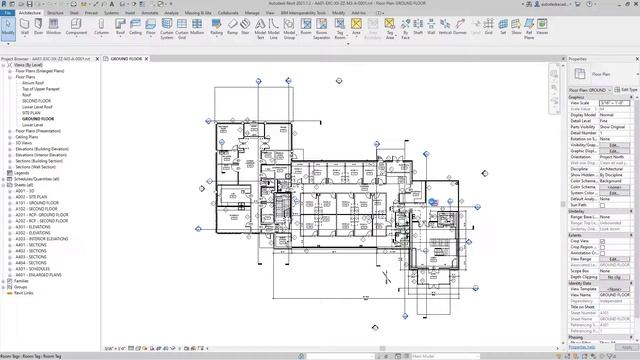Switch to the GROUND FLOOR view tab
The width and height of the screenshot is (640, 360).
(126, 59)
